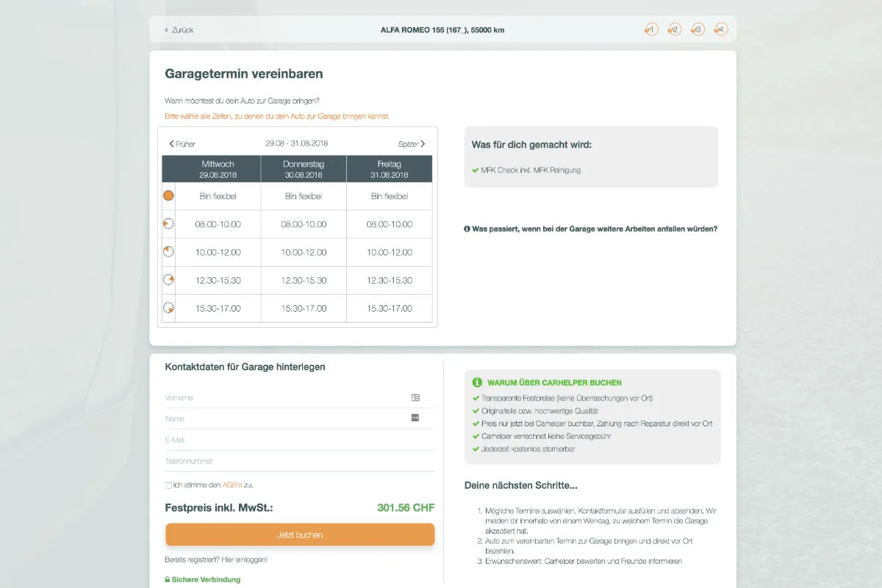
Task: Click checkmark beside Originalteile line
Action: pos(476,411)
